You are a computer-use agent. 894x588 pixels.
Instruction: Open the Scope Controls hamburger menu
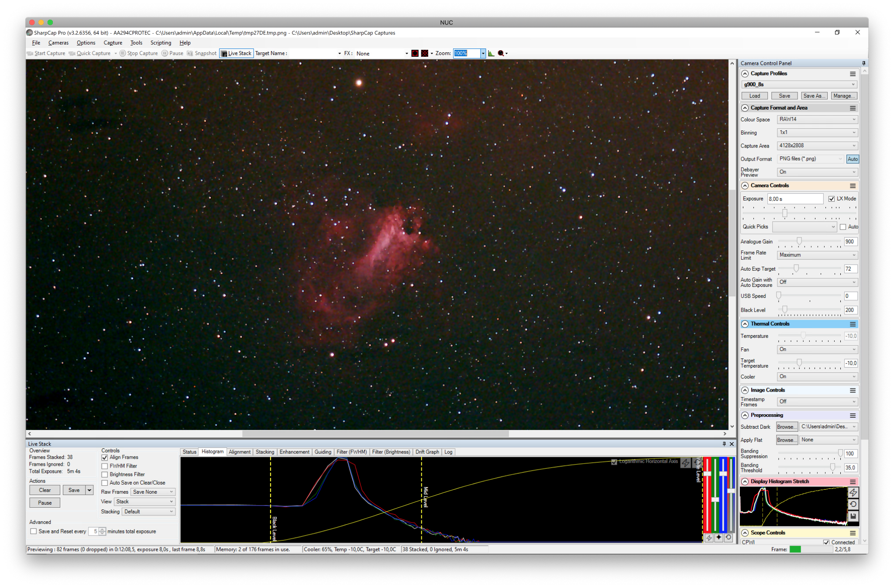click(x=853, y=533)
